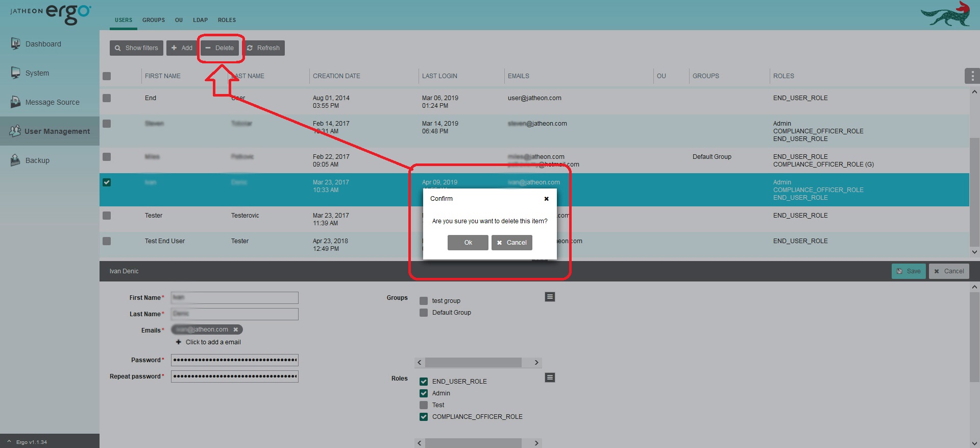Confirm deletion with the Ok button

click(x=468, y=243)
